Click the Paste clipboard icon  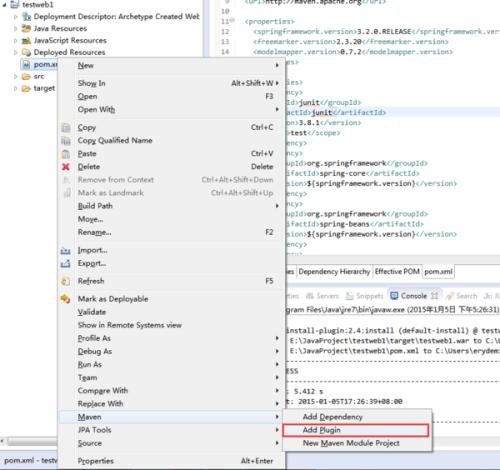[66, 154]
